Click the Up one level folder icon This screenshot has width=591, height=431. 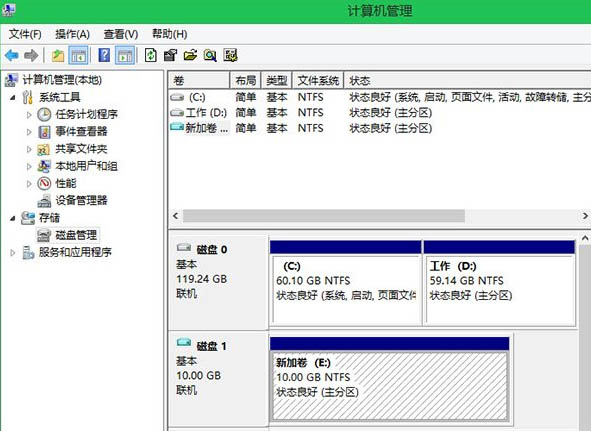click(58, 56)
